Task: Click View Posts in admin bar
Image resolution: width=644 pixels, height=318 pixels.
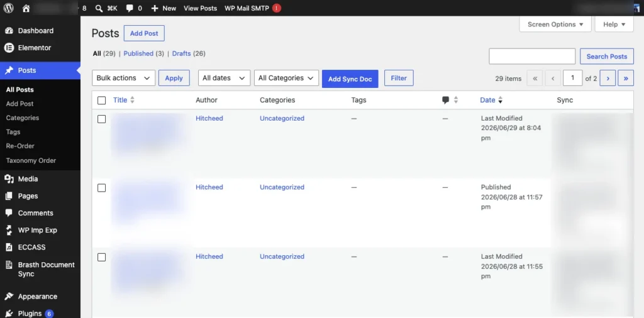Action: [x=200, y=8]
